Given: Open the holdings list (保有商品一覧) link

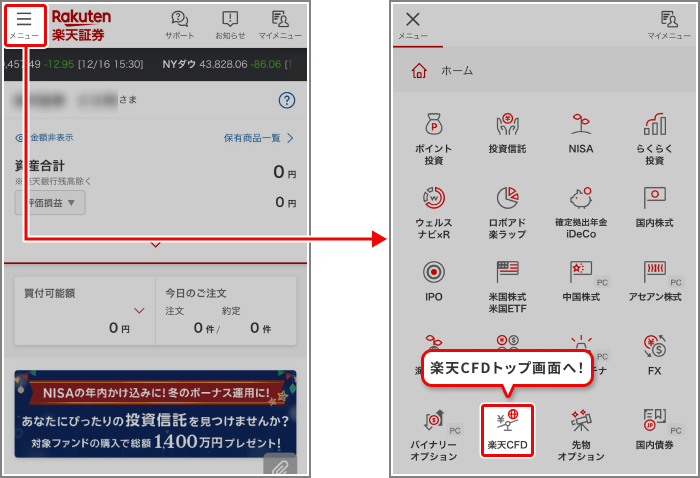Looking at the screenshot, I should [x=258, y=138].
